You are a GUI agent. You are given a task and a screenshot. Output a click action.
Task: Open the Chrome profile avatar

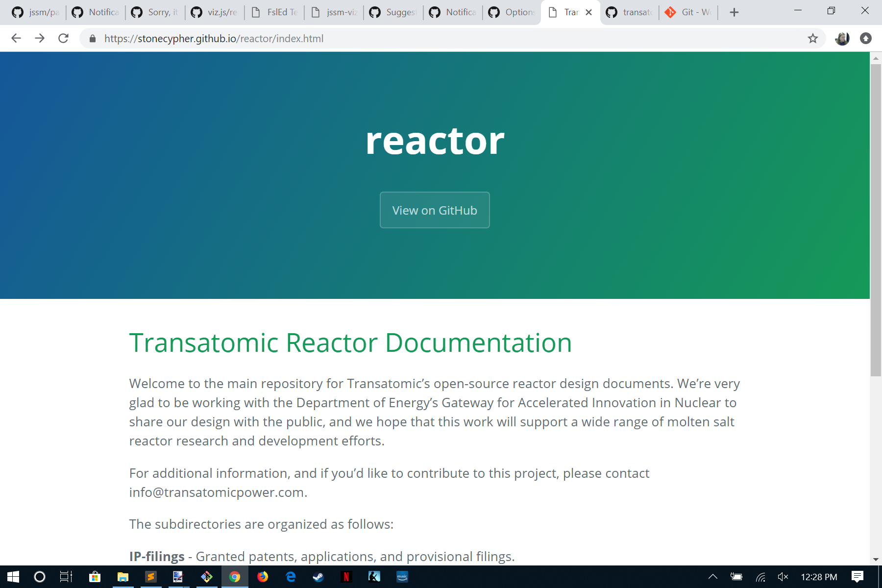pyautogui.click(x=842, y=38)
